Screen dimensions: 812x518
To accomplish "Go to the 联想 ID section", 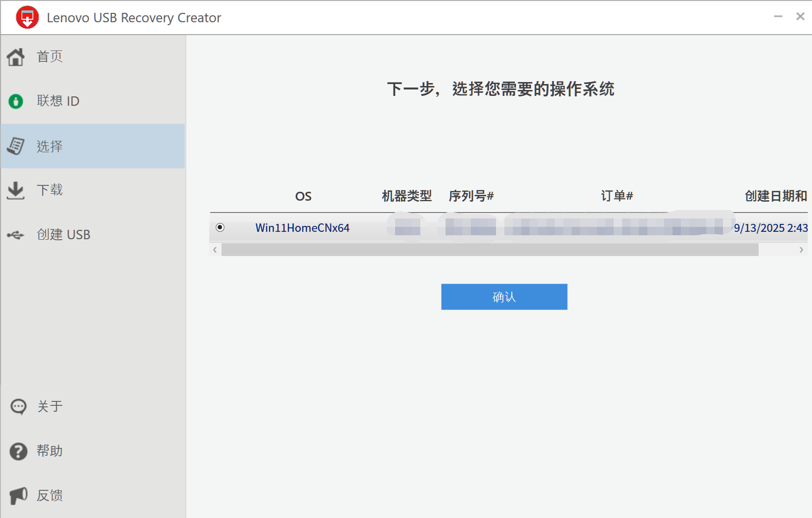I will pos(93,101).
